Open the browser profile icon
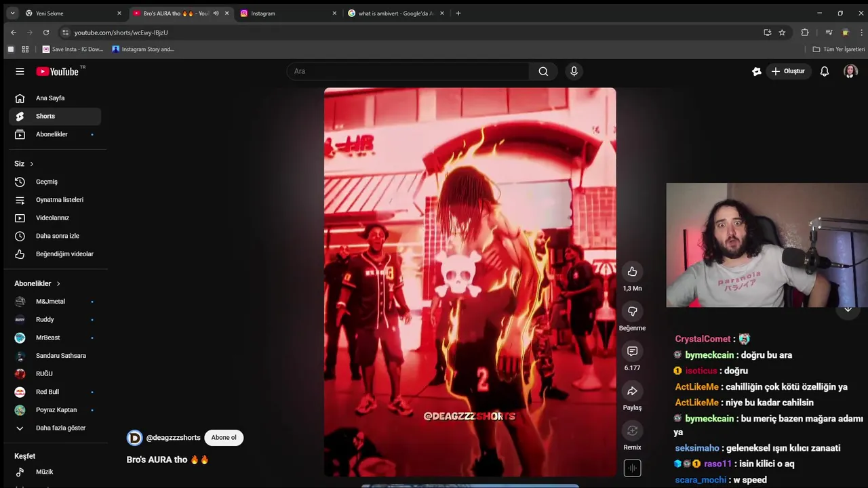This screenshot has height=488, width=868. point(845,32)
